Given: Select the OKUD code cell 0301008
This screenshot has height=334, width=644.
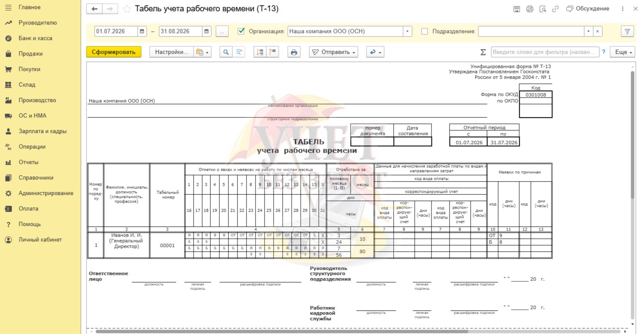Looking at the screenshot, I should 536,95.
